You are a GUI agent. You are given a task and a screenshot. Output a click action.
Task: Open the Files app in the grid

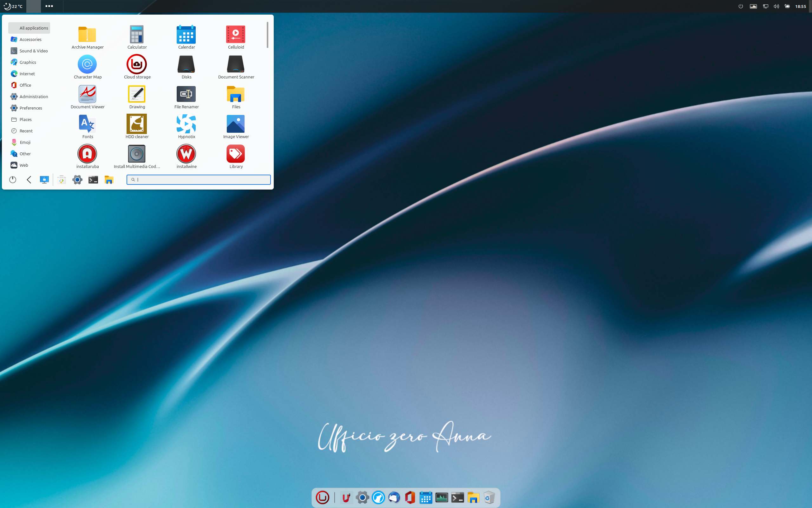(x=236, y=97)
